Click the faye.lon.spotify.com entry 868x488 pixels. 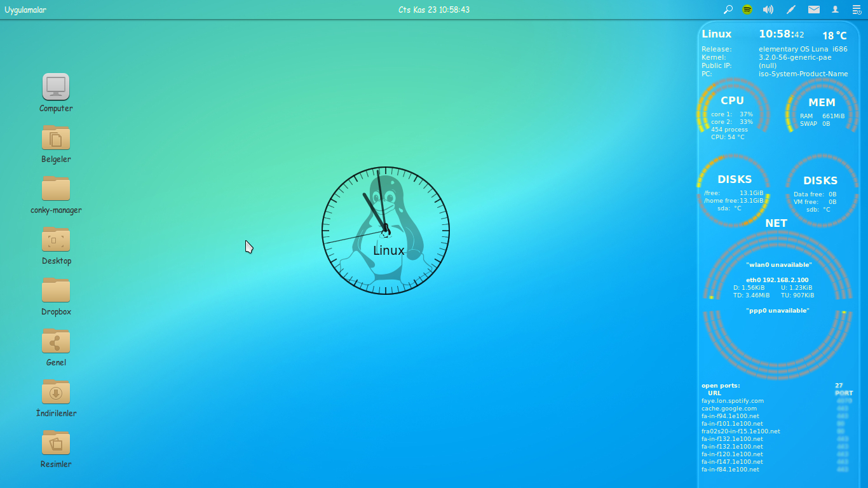(733, 401)
